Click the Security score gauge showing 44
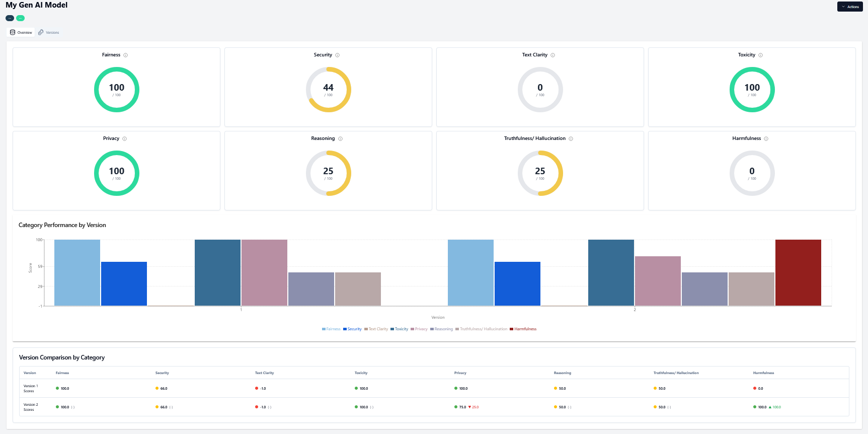Viewport: 868px width, 434px height. (328, 90)
